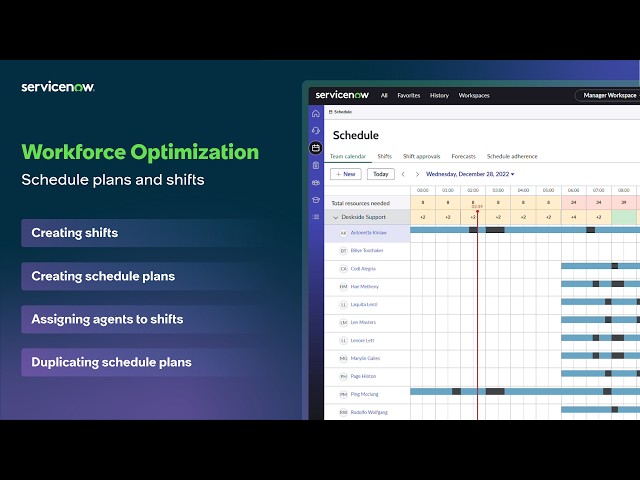Switch to the Team calendar tab

(x=348, y=156)
